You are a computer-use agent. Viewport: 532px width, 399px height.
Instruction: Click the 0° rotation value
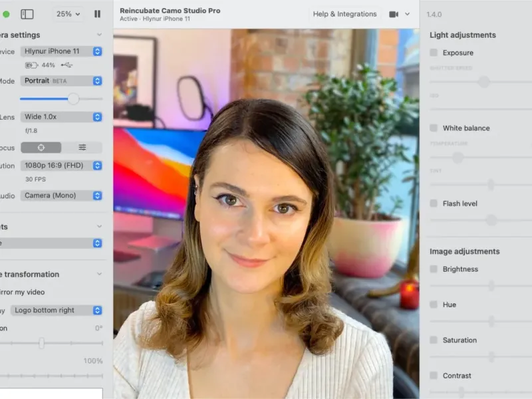click(98, 328)
